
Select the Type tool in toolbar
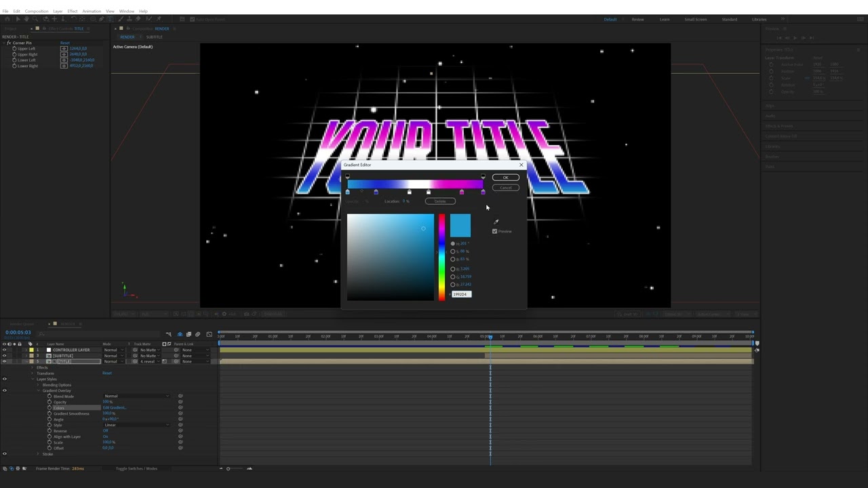(x=111, y=19)
